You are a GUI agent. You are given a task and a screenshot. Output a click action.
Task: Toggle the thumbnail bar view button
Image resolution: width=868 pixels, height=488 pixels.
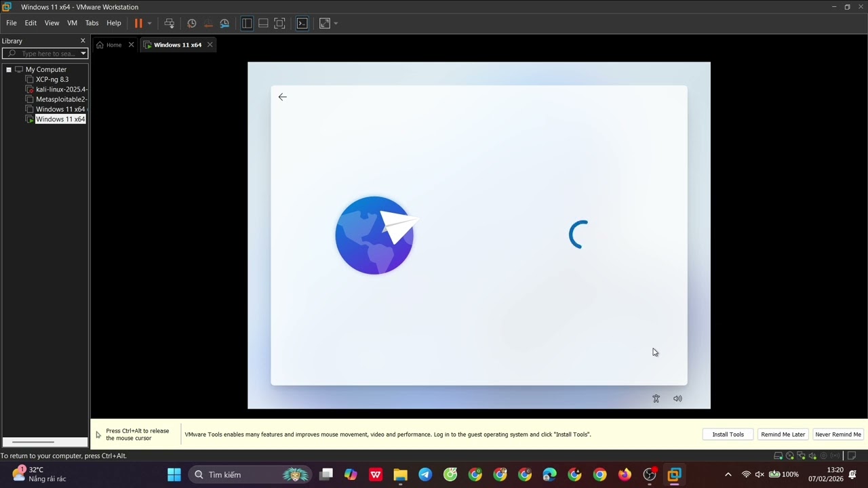coord(263,23)
